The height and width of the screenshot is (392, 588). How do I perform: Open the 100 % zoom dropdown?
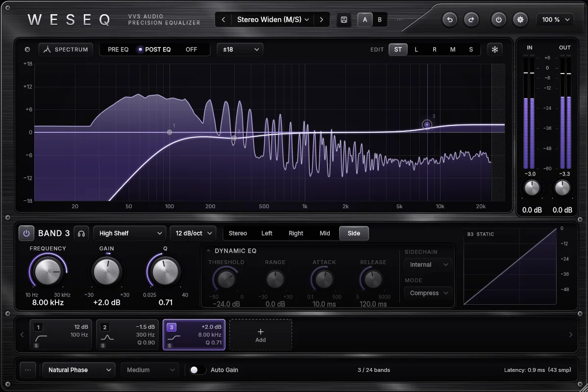pos(556,20)
